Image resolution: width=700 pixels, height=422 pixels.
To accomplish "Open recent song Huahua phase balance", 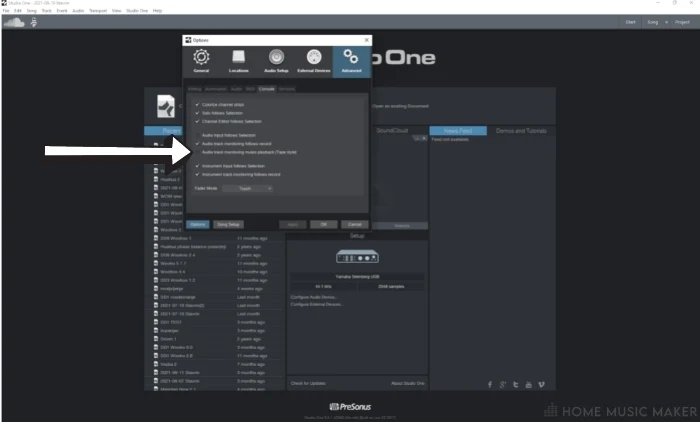I will coord(193,247).
